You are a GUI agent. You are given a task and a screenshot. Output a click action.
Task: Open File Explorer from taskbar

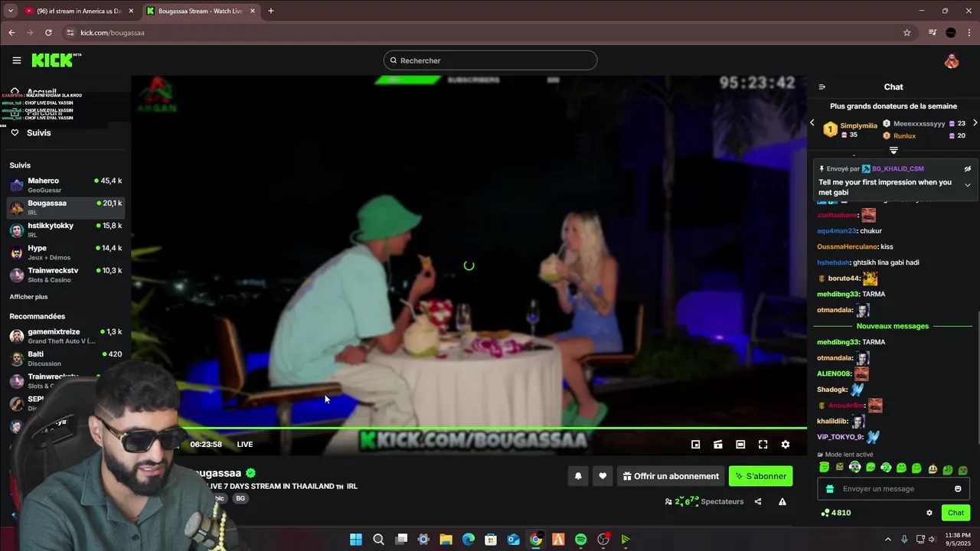click(446, 540)
